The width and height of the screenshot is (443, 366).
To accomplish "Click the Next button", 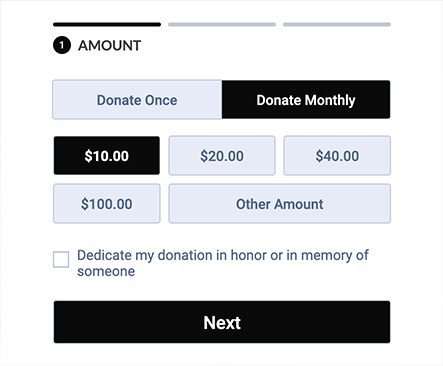I will point(222,322).
